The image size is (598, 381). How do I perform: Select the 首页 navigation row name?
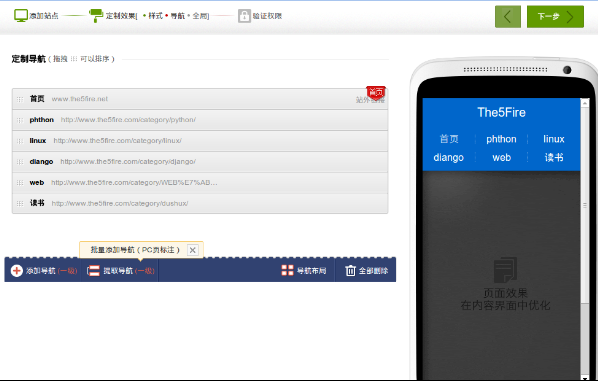37,99
